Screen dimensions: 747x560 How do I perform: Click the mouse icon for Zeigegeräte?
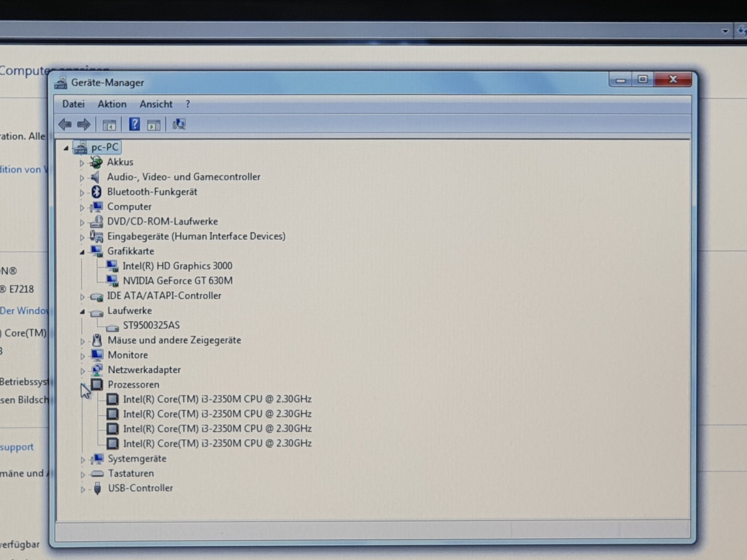[x=97, y=340]
